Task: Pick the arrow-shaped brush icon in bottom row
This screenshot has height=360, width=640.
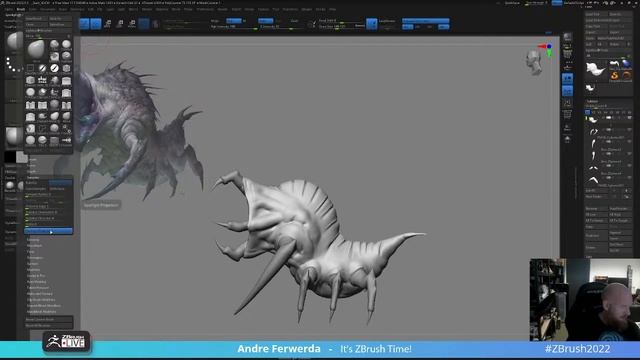Action: [66, 141]
